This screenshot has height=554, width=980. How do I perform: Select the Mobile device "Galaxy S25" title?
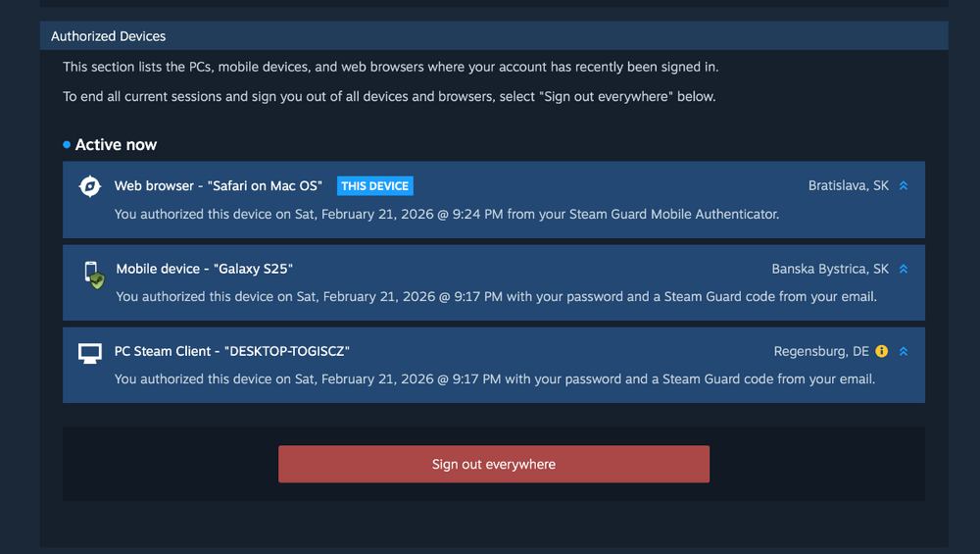tap(205, 269)
